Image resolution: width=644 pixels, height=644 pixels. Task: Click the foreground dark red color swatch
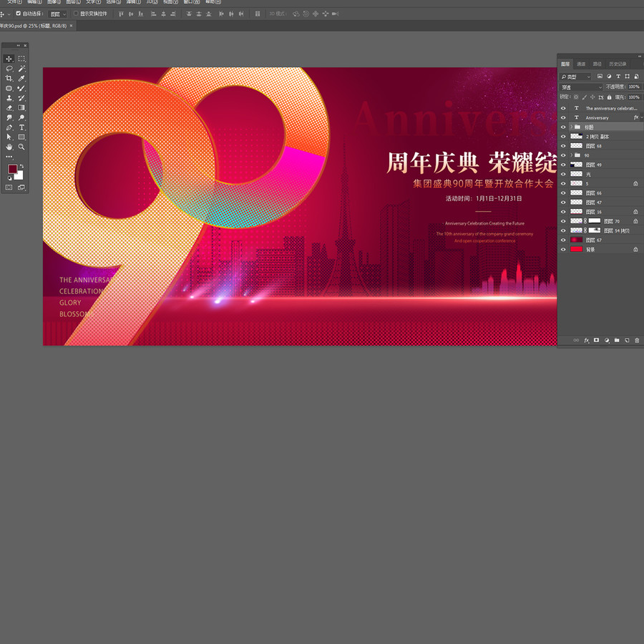[12, 169]
